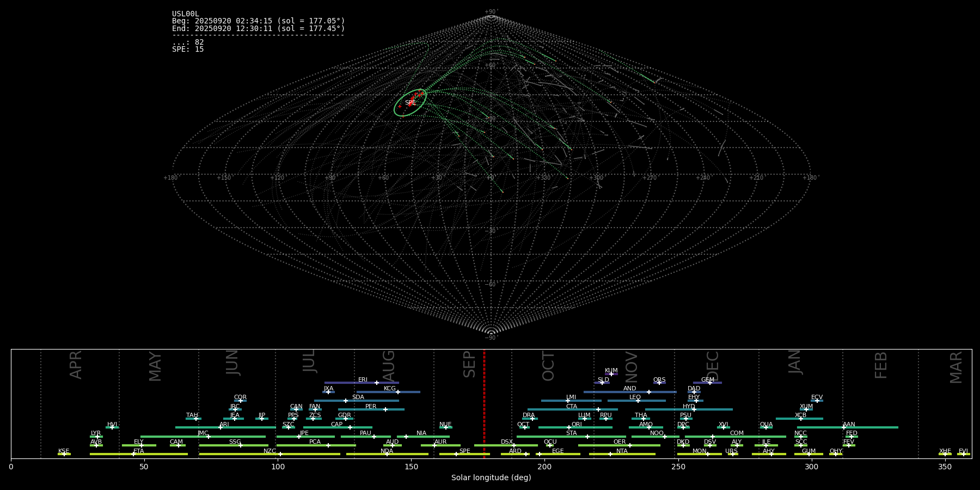Click the PER peak plus marker
Image resolution: width=980 pixels, height=490 pixels.
385,409
